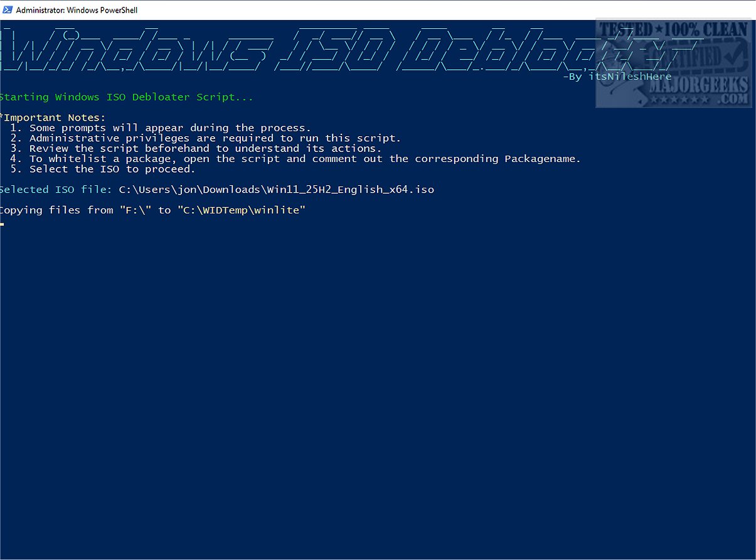Image resolution: width=756 pixels, height=560 pixels.
Task: Click the PowerShell icon in the title bar
Action: pyautogui.click(x=8, y=9)
